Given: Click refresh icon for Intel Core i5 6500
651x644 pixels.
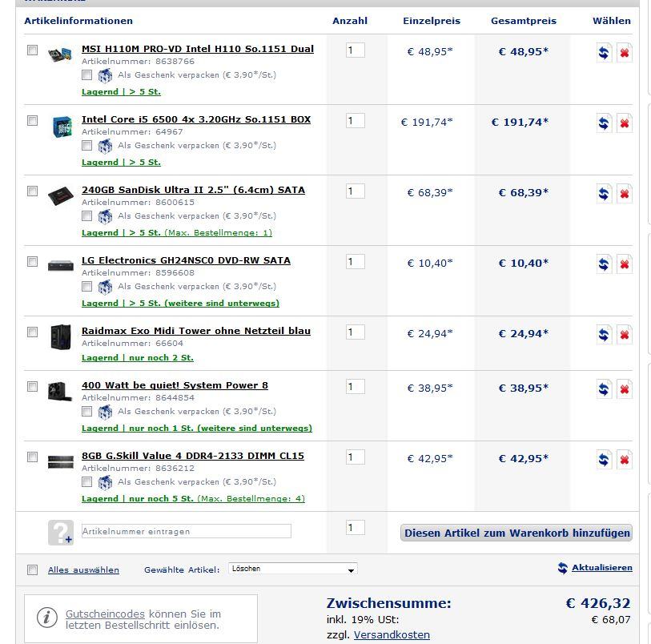Looking at the screenshot, I should point(604,123).
